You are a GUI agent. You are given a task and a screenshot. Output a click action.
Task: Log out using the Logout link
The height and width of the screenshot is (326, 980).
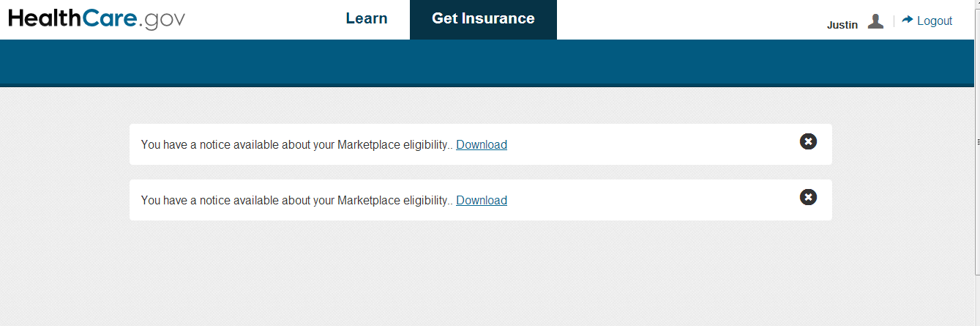tap(934, 21)
